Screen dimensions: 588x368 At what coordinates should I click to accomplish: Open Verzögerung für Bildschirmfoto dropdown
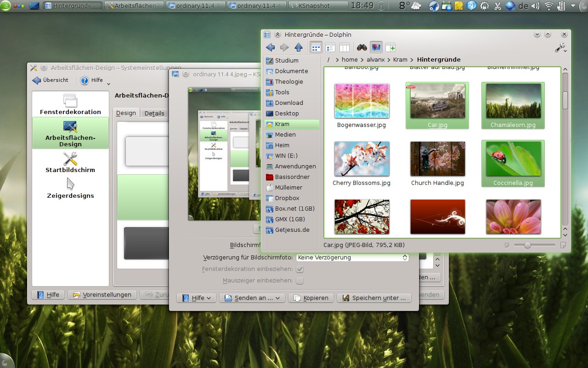point(352,258)
